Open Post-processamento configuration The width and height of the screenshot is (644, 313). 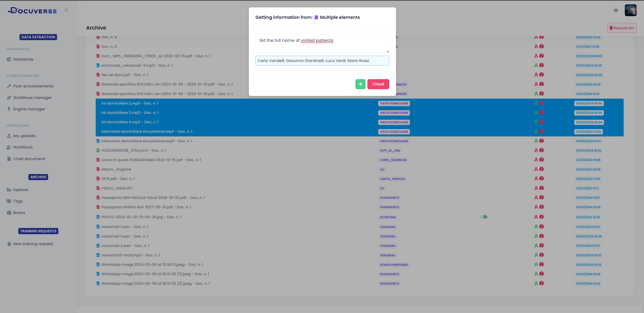(x=33, y=86)
